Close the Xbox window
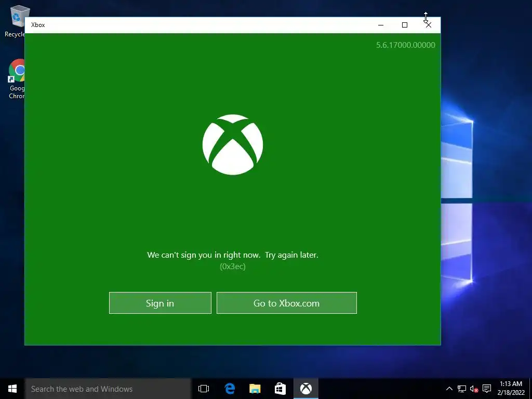 pyautogui.click(x=429, y=25)
